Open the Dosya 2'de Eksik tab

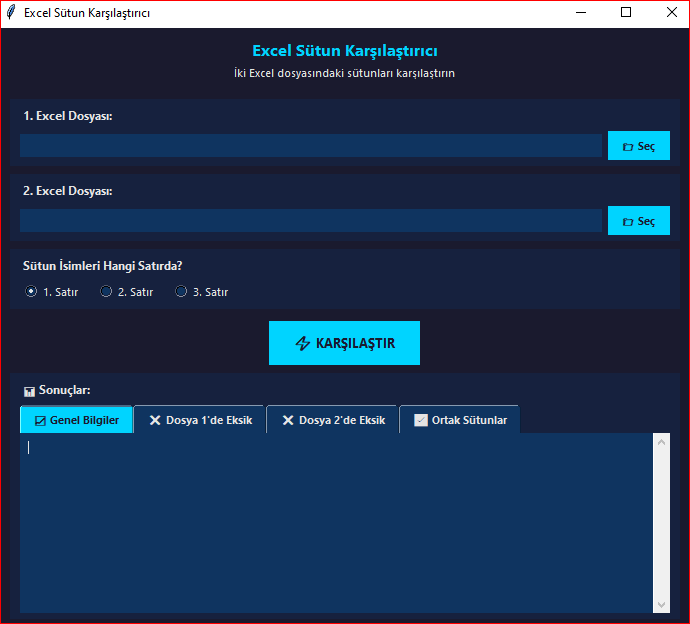point(333,420)
